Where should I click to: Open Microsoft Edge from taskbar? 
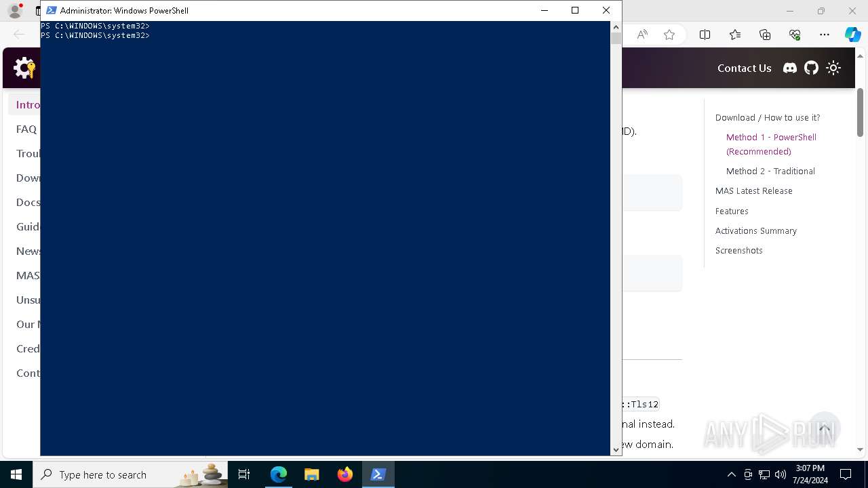pos(279,474)
